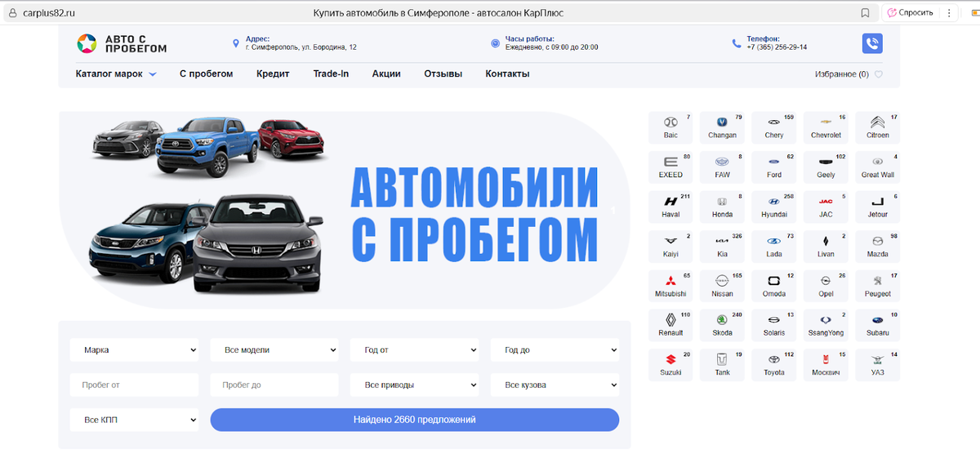Viewport: 980px width, 463px height.
Task: Open the Citroen brand tile
Action: click(x=877, y=127)
